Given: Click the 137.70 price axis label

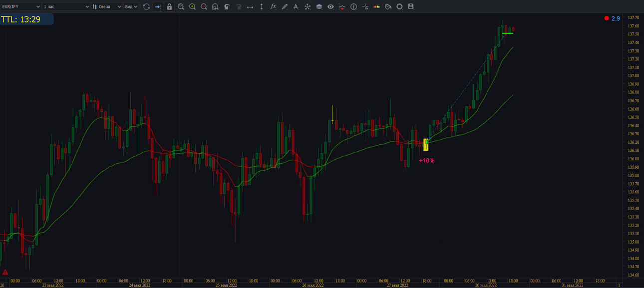Looking at the screenshot, I should point(634,17).
